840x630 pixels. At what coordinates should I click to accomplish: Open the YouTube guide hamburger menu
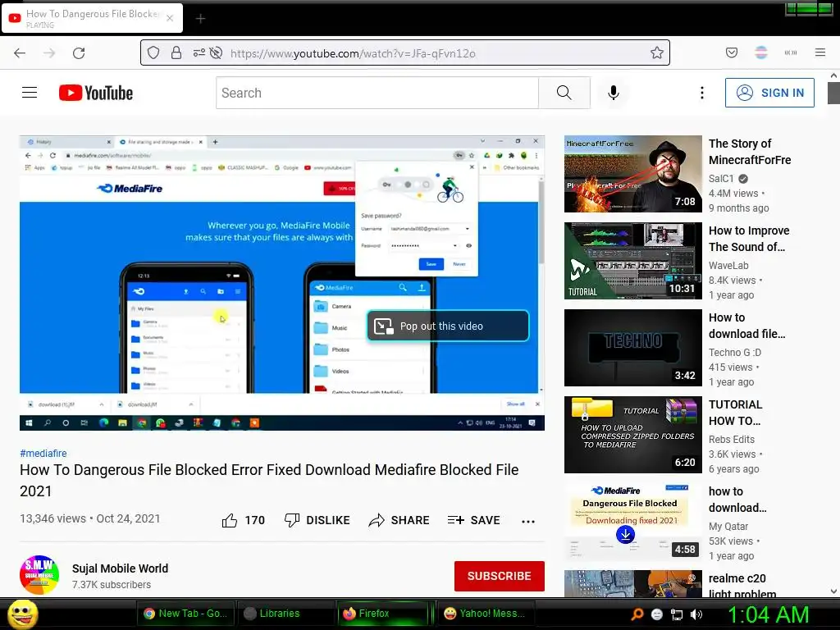(30, 93)
